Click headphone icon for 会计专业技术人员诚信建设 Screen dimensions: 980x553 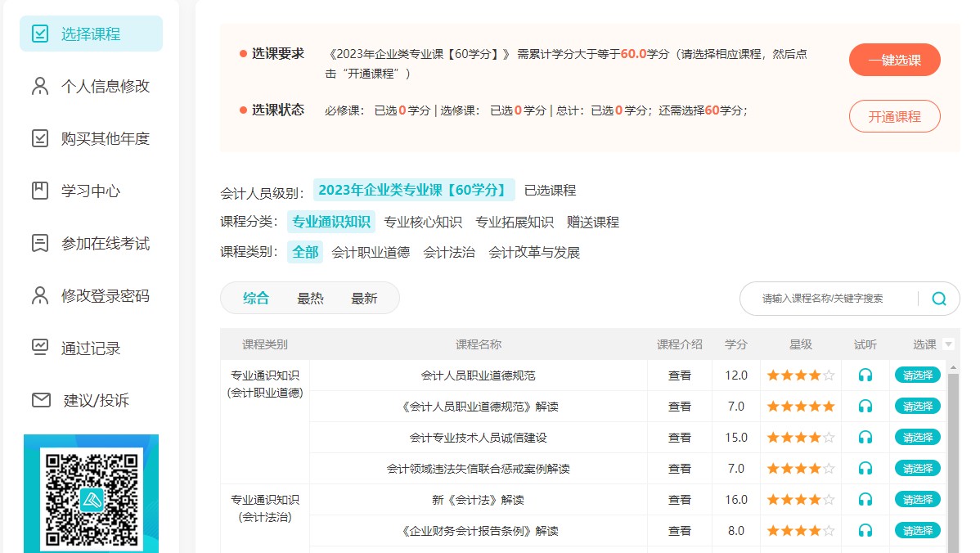point(865,438)
